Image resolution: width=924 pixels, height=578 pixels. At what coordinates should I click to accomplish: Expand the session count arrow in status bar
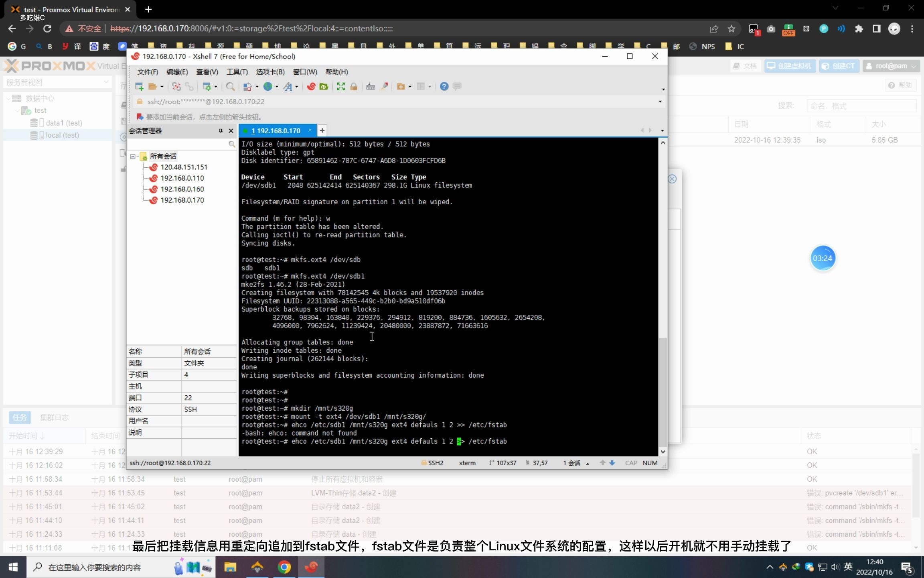pos(588,463)
